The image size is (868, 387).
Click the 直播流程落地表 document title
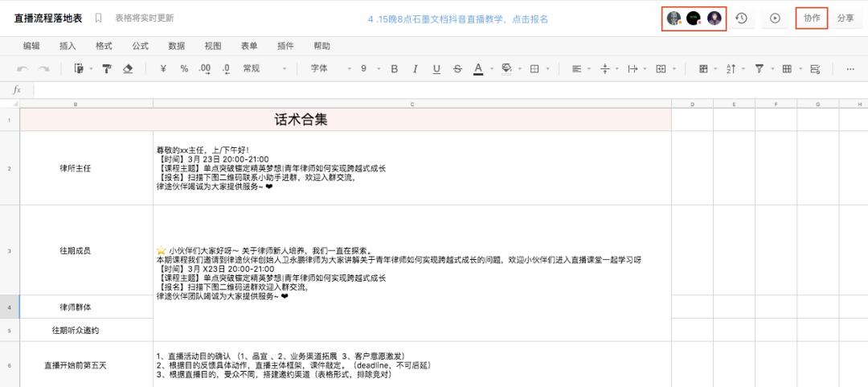point(48,19)
